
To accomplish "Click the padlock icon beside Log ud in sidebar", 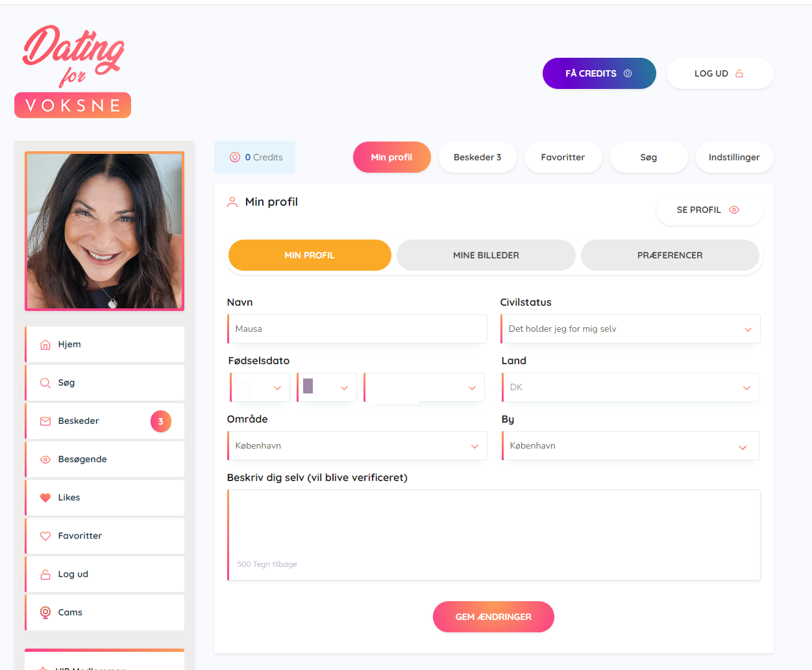I will 45,575.
